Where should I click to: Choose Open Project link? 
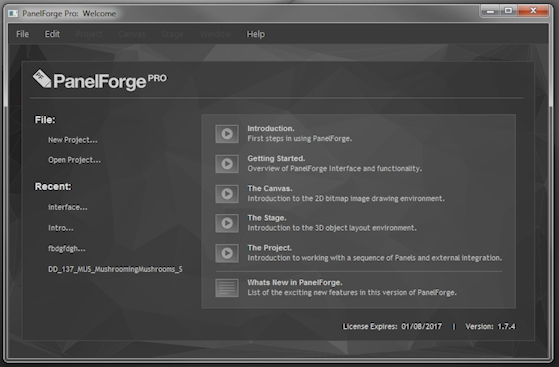click(75, 160)
